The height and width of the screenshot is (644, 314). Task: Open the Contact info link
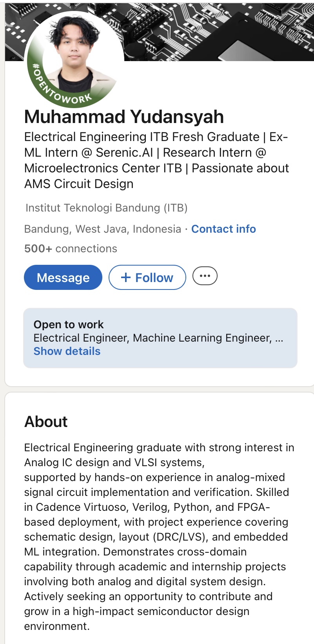[x=223, y=229]
